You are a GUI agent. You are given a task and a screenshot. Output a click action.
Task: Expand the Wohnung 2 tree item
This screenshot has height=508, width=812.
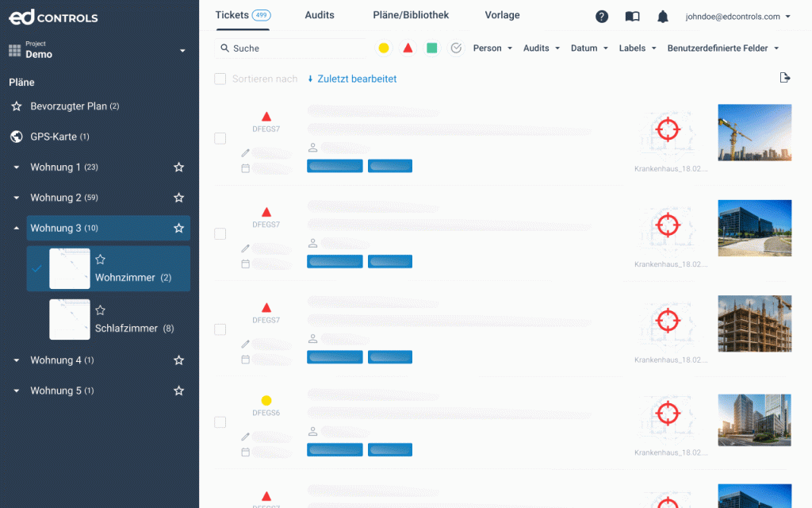tap(17, 198)
